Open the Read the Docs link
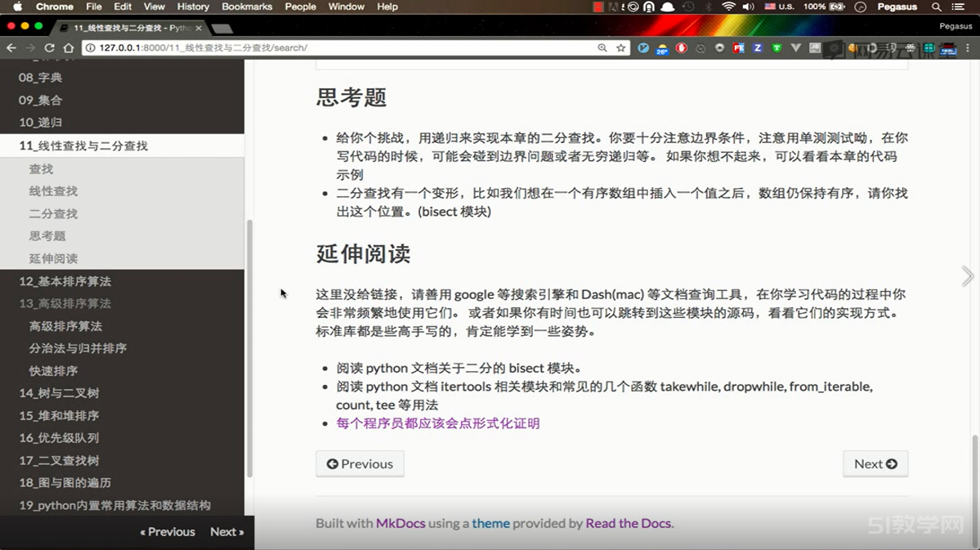Viewport: 980px width, 550px height. 626,523
